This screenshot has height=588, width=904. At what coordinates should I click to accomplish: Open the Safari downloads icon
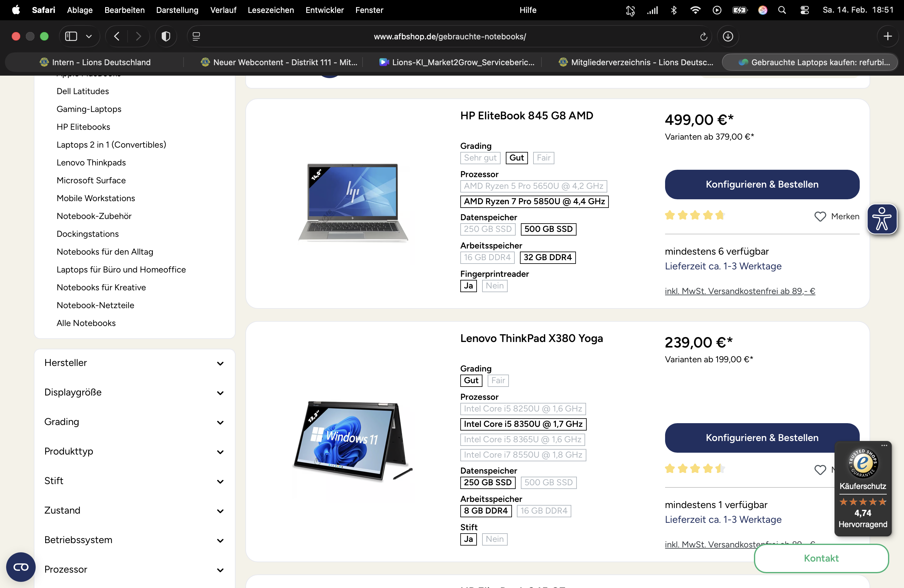[x=728, y=37]
